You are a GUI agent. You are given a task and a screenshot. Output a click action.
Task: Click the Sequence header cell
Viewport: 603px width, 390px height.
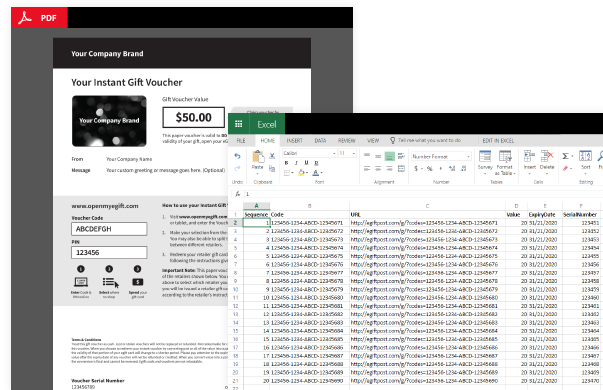pos(256,215)
